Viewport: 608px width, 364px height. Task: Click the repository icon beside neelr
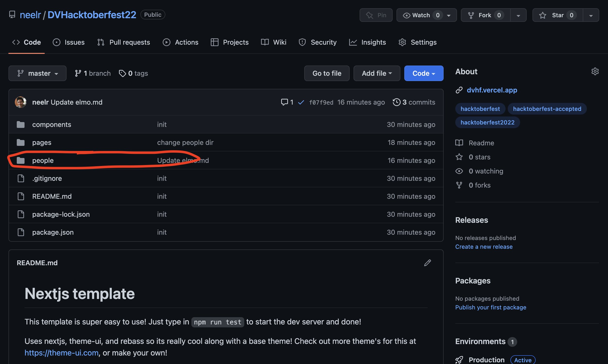(12, 15)
